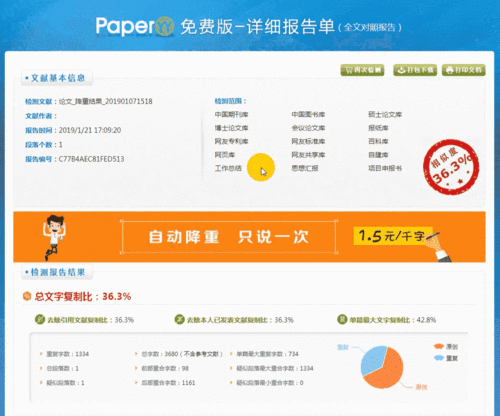Click the 项目申报书 detection scope entry
This screenshot has height=416, width=500.
click(385, 168)
